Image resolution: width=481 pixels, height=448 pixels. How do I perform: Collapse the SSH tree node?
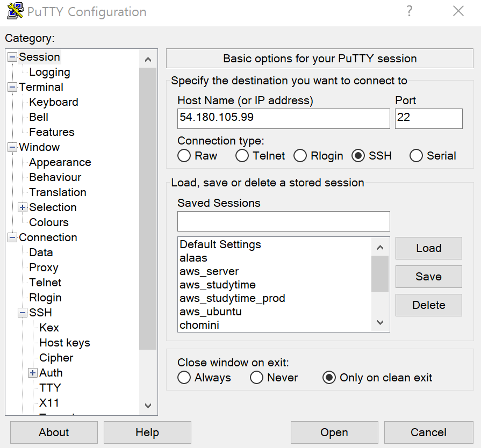tap(23, 313)
